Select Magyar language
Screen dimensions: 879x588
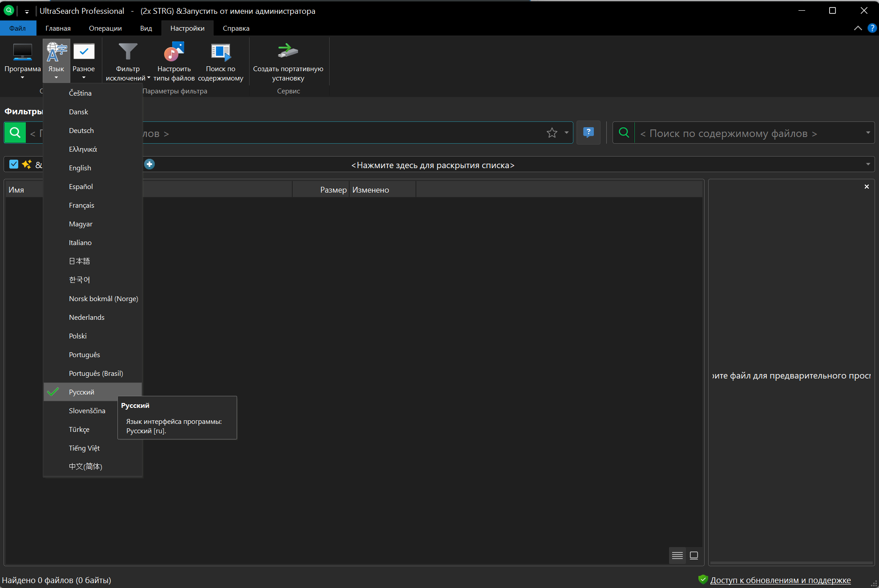[x=93, y=224]
